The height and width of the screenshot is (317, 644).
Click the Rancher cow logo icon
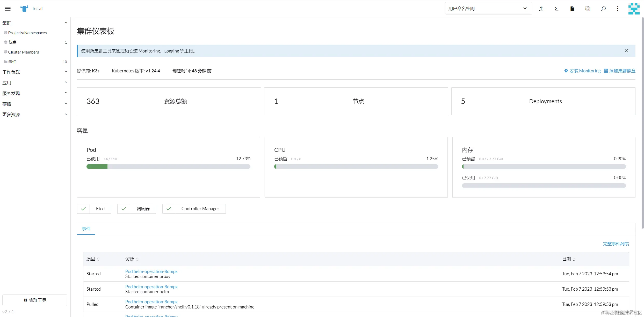point(24,9)
